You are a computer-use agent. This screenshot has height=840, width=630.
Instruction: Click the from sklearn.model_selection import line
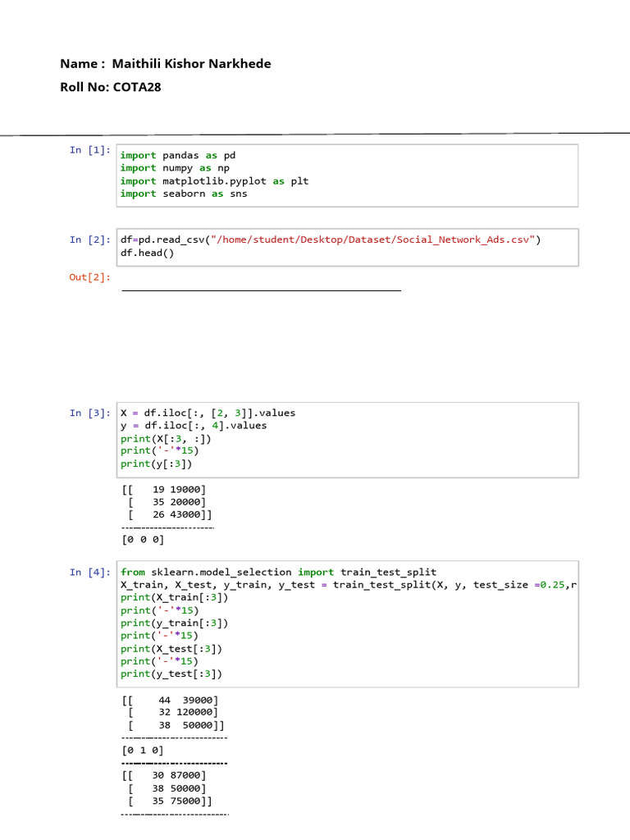pyautogui.click(x=279, y=572)
